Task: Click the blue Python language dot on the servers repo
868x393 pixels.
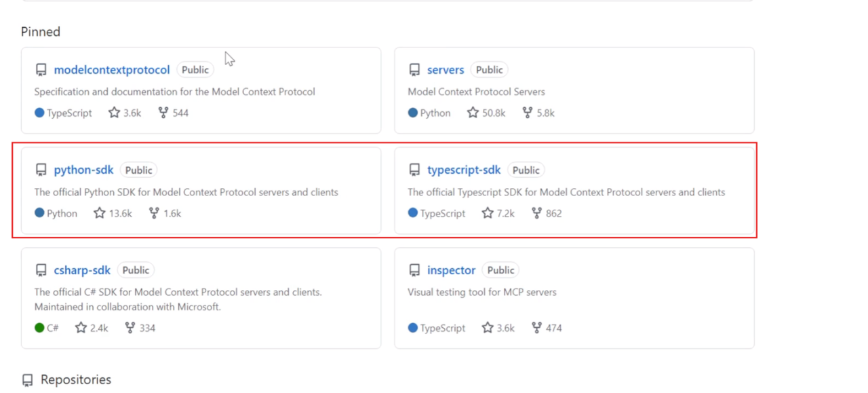Action: (x=413, y=113)
